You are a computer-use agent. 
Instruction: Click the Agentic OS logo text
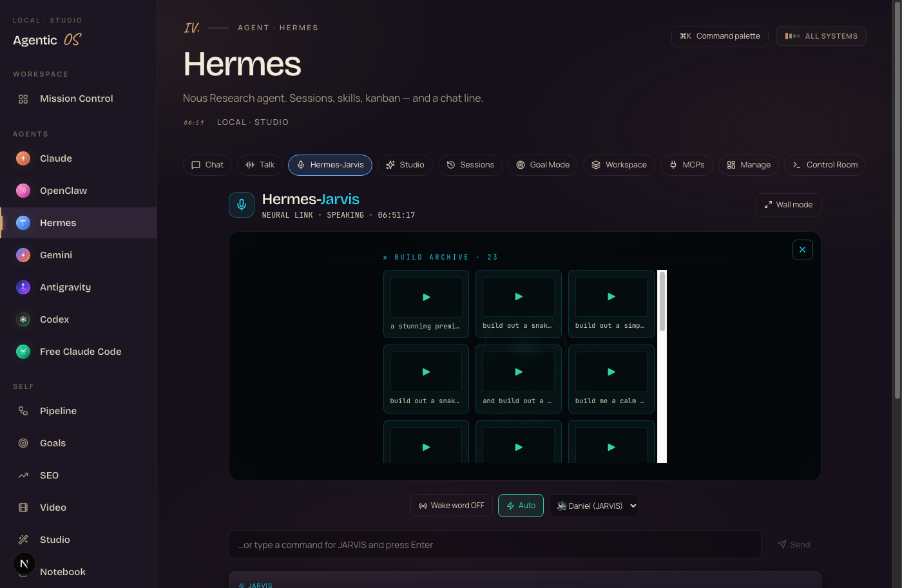[x=48, y=40]
